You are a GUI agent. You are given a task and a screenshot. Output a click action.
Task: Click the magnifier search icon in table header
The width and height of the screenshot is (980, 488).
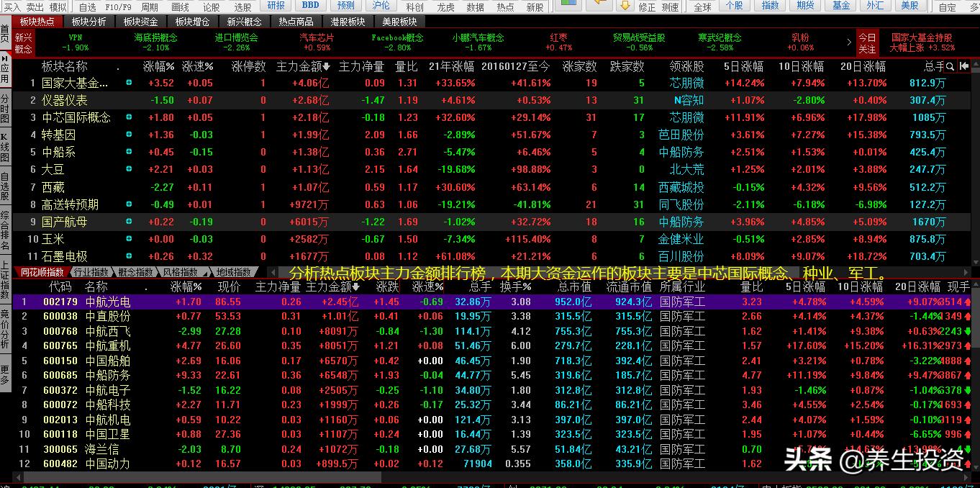(x=950, y=66)
